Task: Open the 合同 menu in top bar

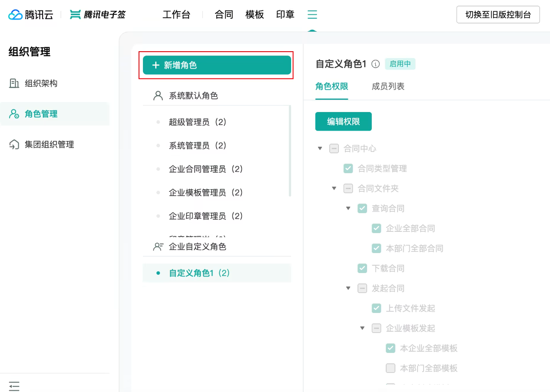Action: [223, 14]
